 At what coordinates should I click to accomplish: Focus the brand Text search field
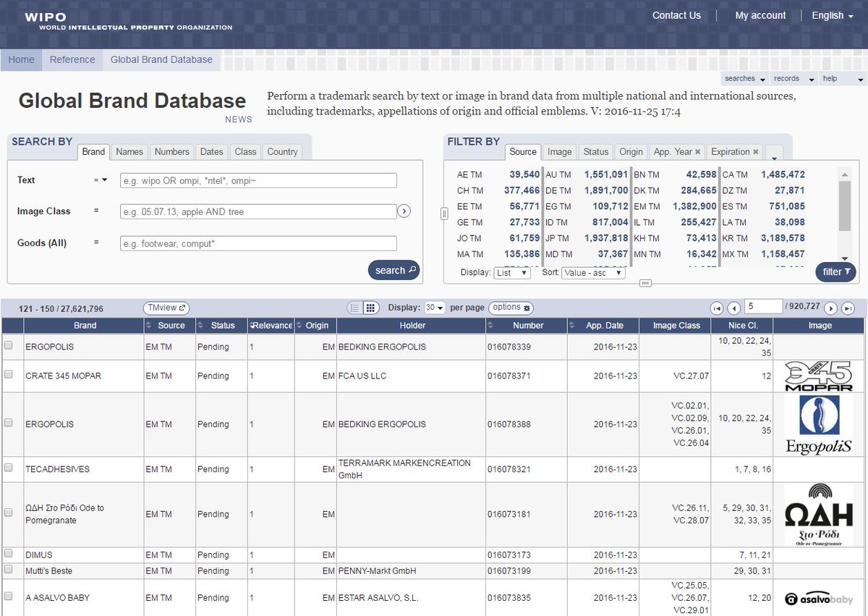click(x=258, y=180)
